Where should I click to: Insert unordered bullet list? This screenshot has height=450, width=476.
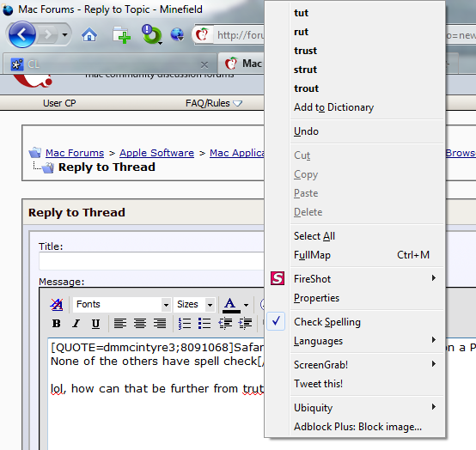(x=204, y=324)
